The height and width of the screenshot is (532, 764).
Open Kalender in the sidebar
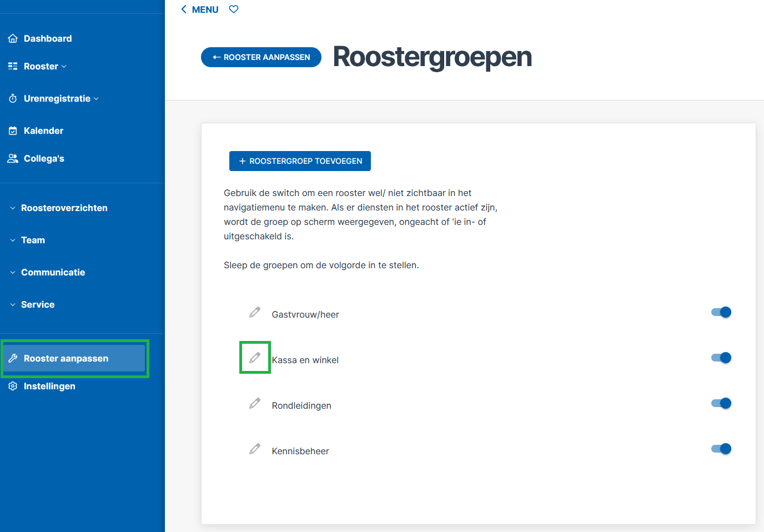point(43,131)
